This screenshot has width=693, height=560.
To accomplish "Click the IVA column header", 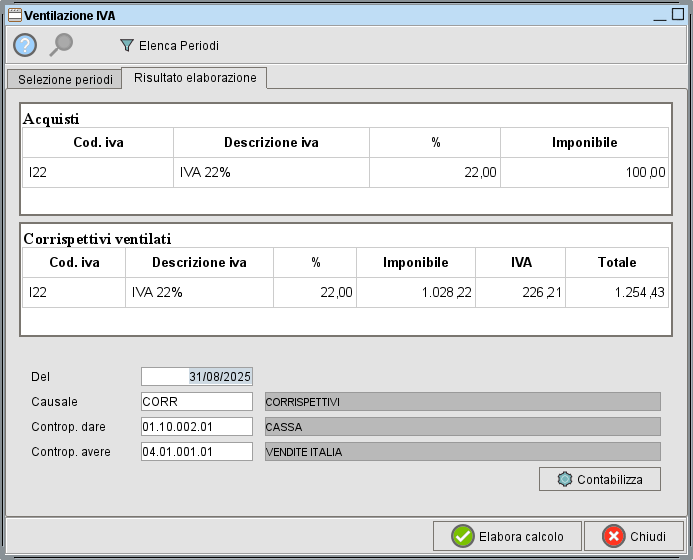I will tap(521, 263).
